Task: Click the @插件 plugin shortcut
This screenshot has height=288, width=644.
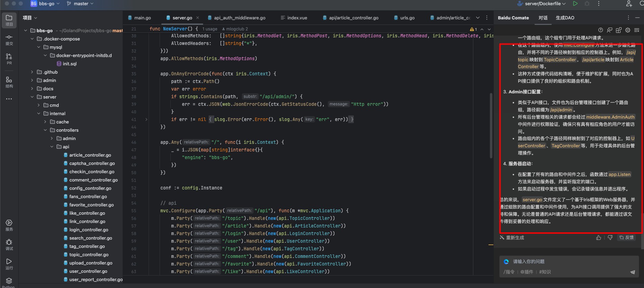Action: 527,272
